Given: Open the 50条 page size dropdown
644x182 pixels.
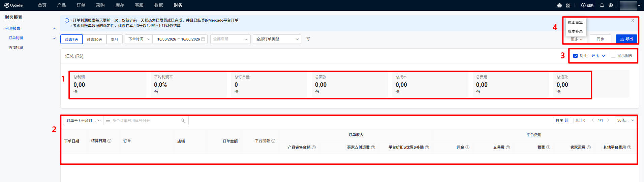Looking at the screenshot, I should [x=625, y=120].
